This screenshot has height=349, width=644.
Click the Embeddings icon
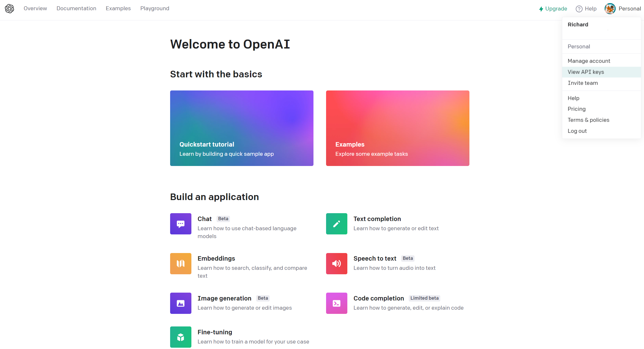[x=181, y=264]
